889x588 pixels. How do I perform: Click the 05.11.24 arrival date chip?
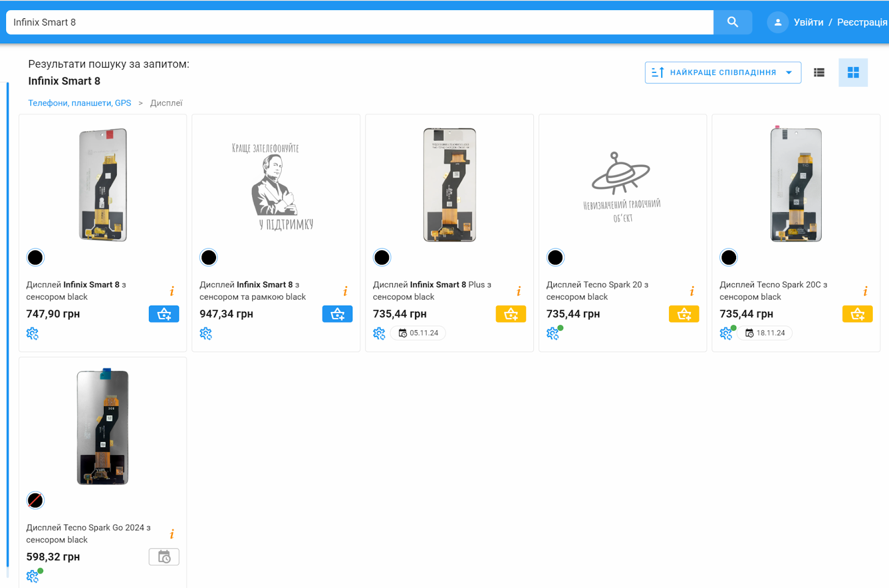418,333
